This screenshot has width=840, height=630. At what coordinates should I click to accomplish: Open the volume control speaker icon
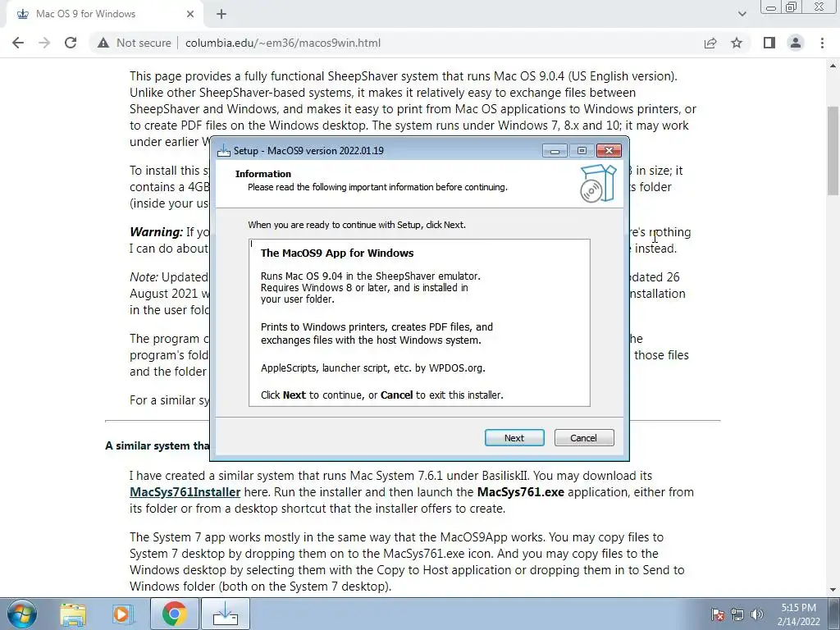[757, 614]
